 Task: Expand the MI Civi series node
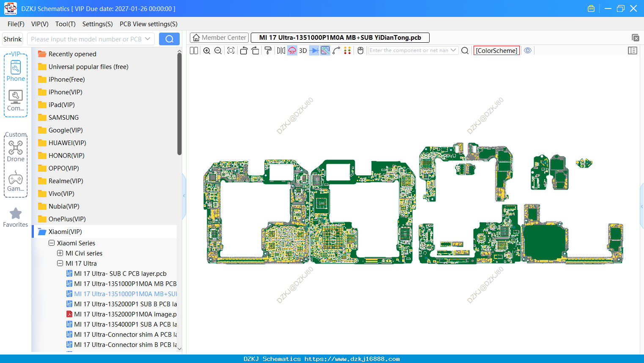60,253
